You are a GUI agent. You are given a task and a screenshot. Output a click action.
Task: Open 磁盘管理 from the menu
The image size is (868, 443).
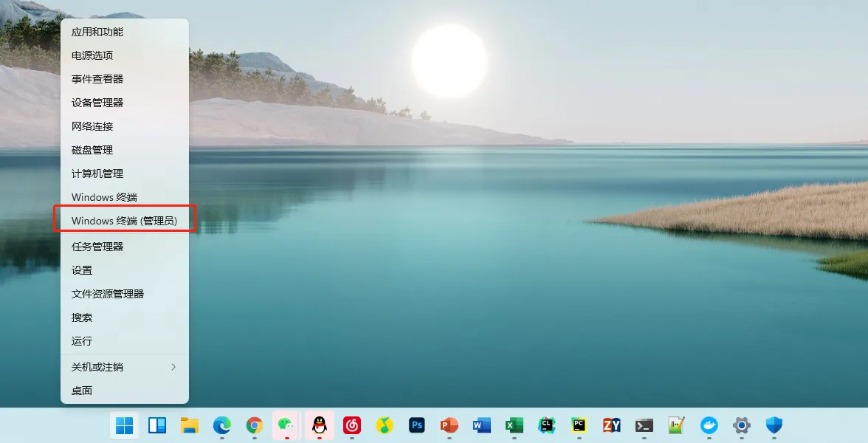[92, 150]
